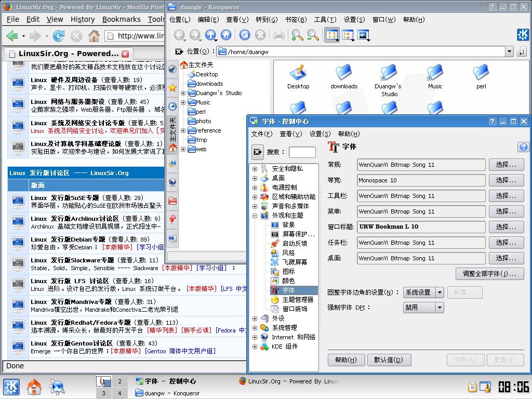This screenshot has width=532, height=399.
Task: Open the Music folder icon in file view
Action: (x=435, y=77)
